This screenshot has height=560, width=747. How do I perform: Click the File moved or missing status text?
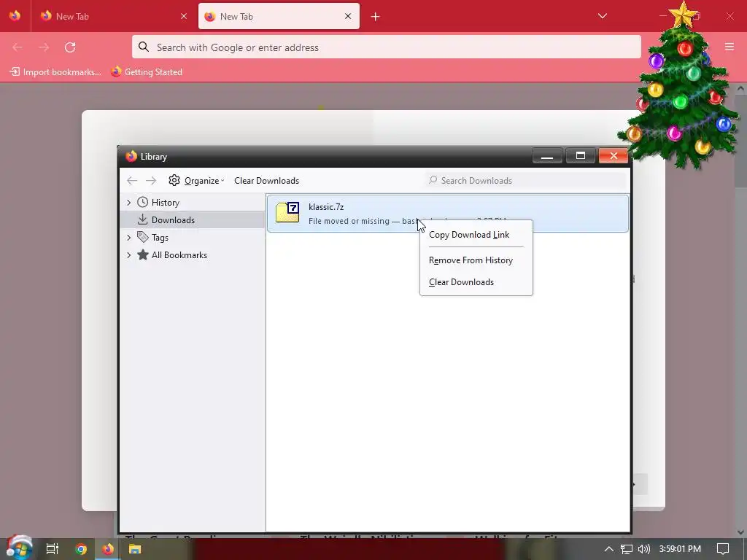(x=349, y=221)
